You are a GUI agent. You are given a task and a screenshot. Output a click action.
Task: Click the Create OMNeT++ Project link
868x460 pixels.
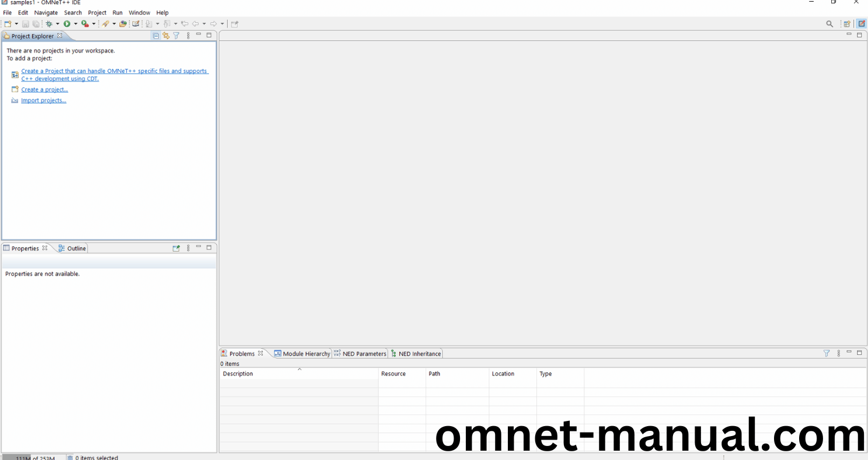point(114,75)
